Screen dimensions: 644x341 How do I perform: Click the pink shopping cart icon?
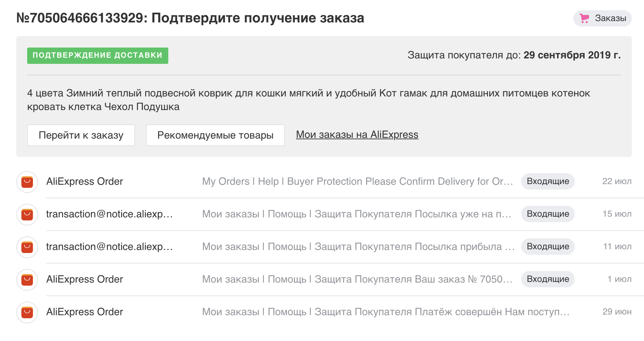click(x=584, y=18)
